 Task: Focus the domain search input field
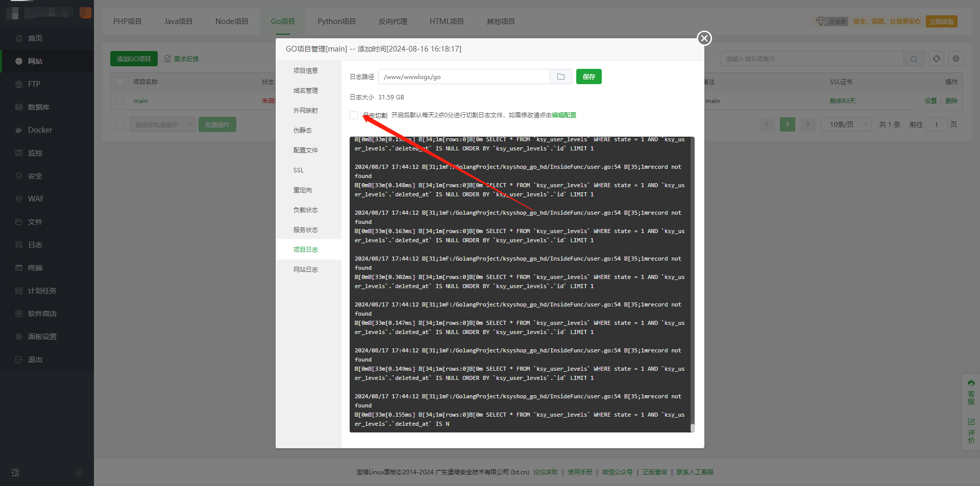812,59
